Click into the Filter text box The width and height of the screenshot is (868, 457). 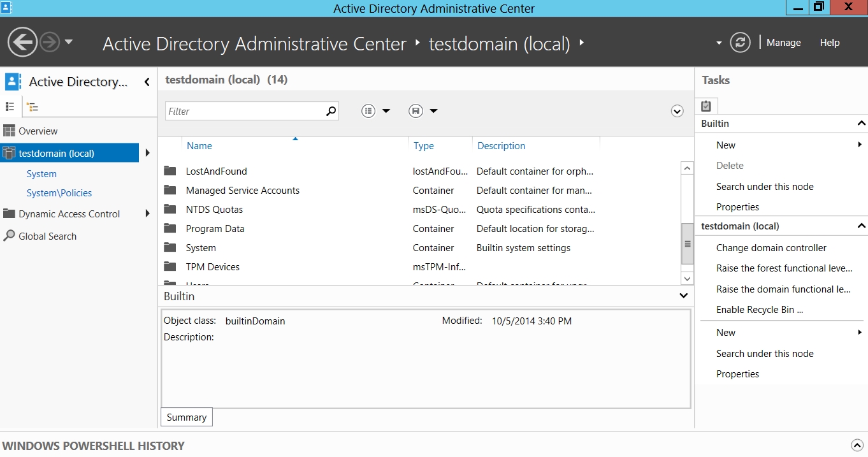(245, 111)
